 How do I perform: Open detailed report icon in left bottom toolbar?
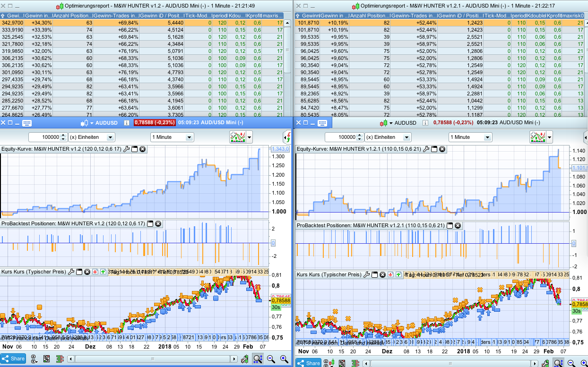click(x=47, y=359)
